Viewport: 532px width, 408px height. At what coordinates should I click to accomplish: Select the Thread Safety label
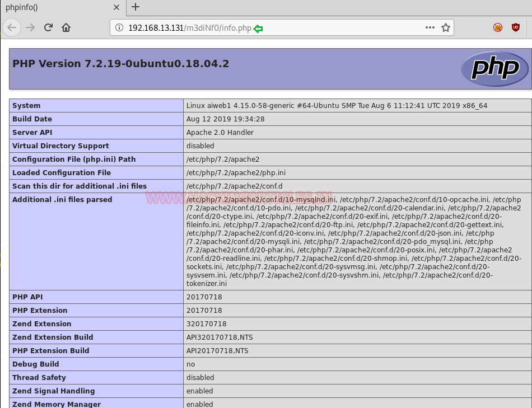click(39, 377)
